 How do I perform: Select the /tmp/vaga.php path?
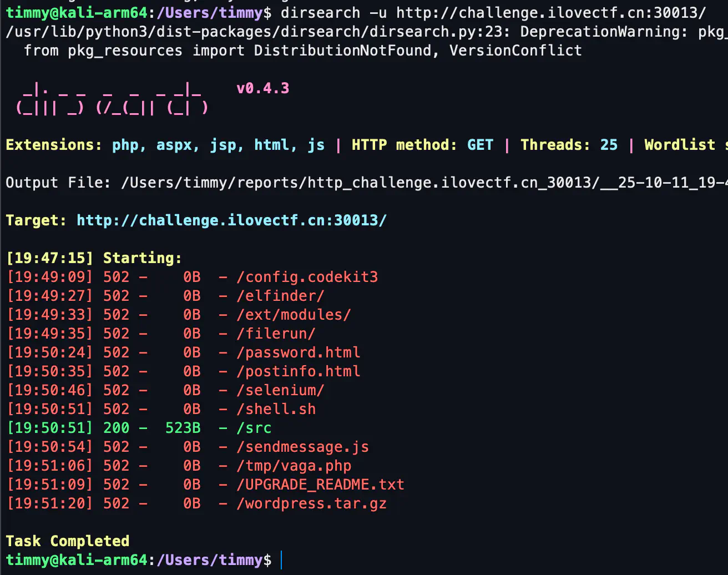[294, 466]
